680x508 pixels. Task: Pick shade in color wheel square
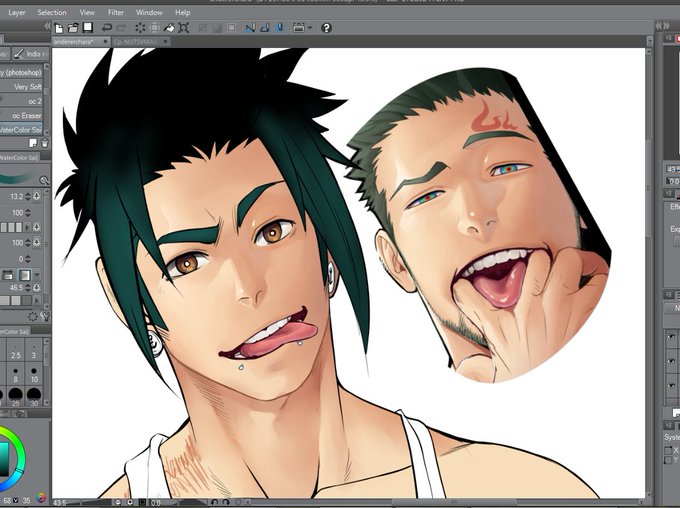coord(3,460)
